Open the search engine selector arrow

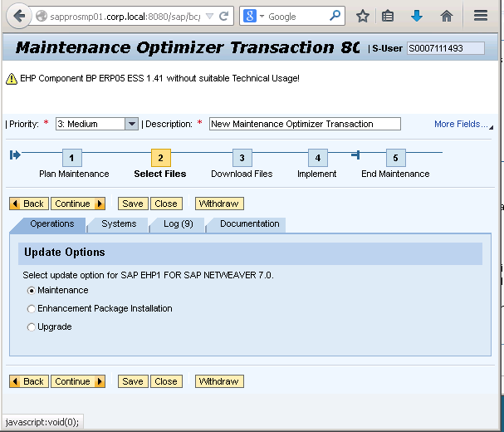point(262,16)
